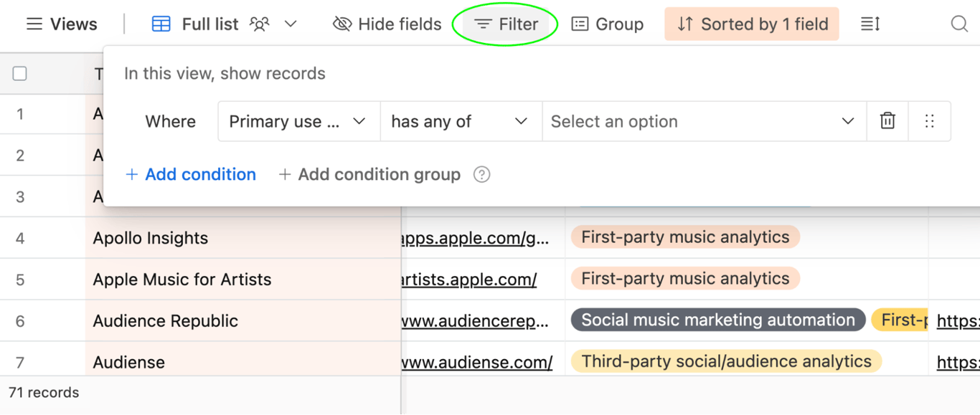Open the Filter toolbar item

click(x=506, y=24)
